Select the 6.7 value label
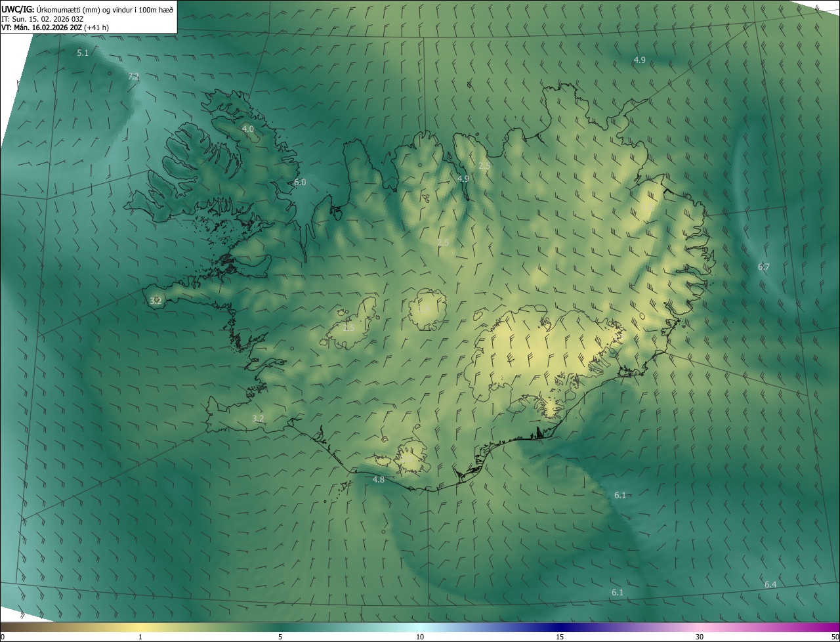Image resolution: width=840 pixels, height=642 pixels. [x=764, y=267]
